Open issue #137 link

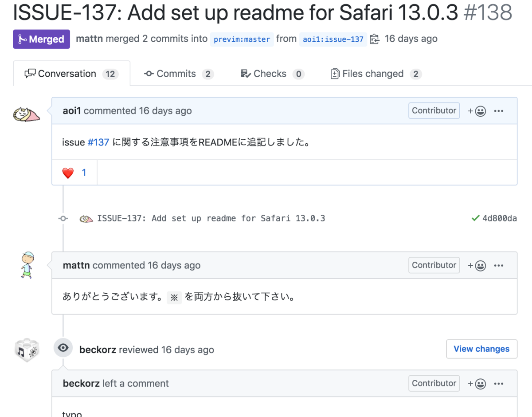pyautogui.click(x=98, y=142)
